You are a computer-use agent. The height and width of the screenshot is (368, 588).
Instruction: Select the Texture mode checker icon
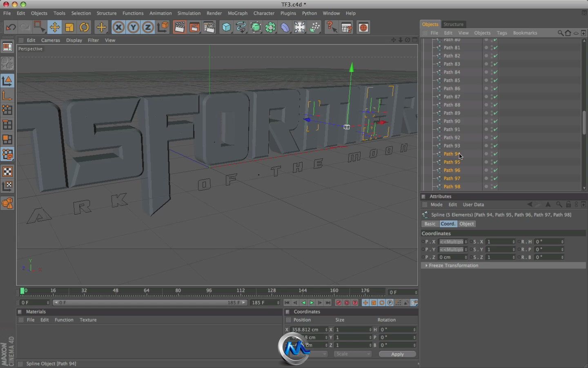pos(7,171)
